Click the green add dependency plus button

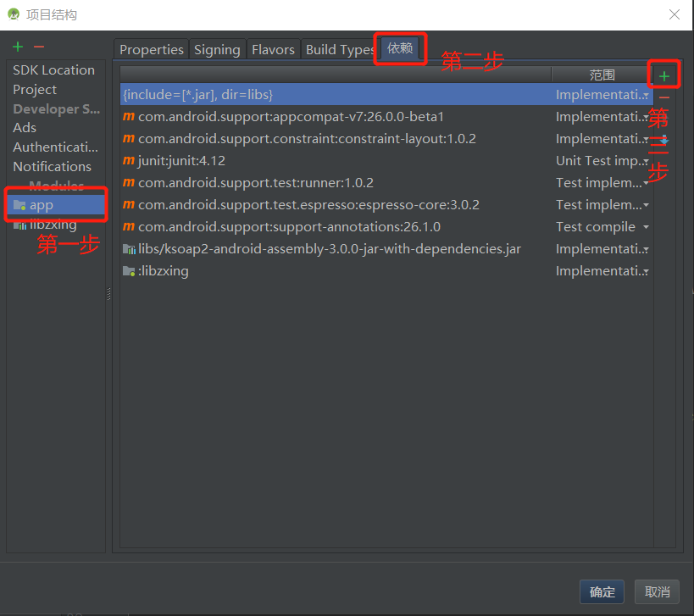(663, 76)
